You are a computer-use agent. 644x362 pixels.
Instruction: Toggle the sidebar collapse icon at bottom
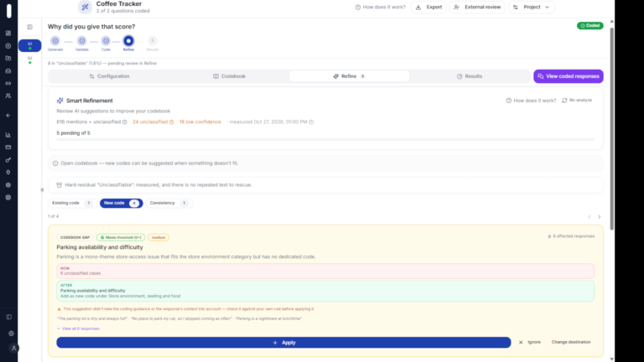point(9,317)
